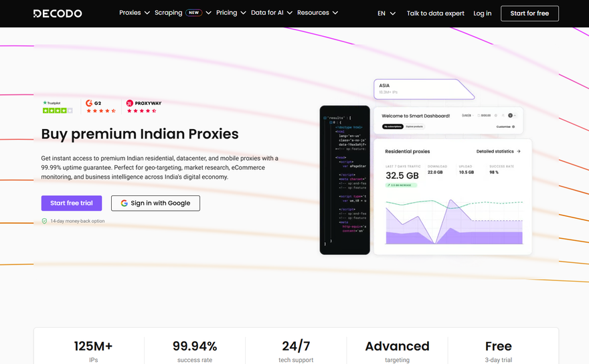Screen dimensions: 589x364
Task: Click the Advanced targeting stat
Action: tap(397, 351)
